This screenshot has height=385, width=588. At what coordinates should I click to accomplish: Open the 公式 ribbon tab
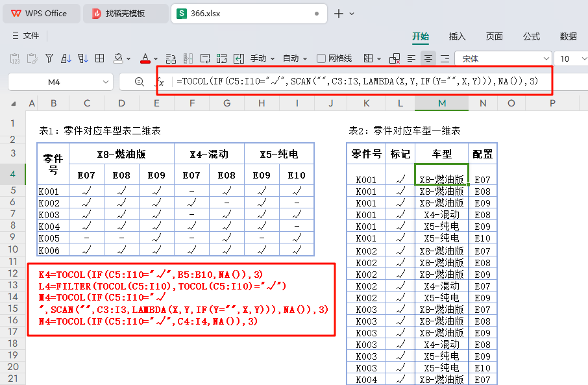click(x=532, y=36)
